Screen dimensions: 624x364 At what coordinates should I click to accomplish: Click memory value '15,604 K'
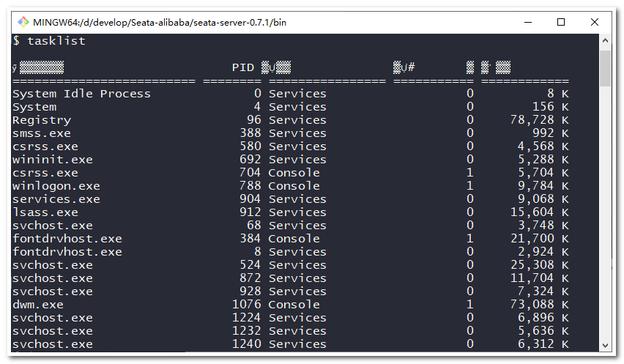pyautogui.click(x=540, y=212)
